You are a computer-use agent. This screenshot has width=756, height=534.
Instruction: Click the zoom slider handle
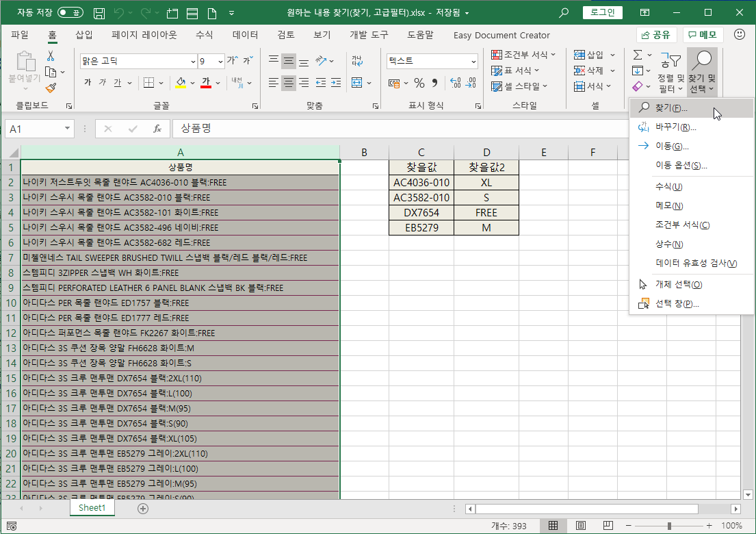(x=669, y=526)
